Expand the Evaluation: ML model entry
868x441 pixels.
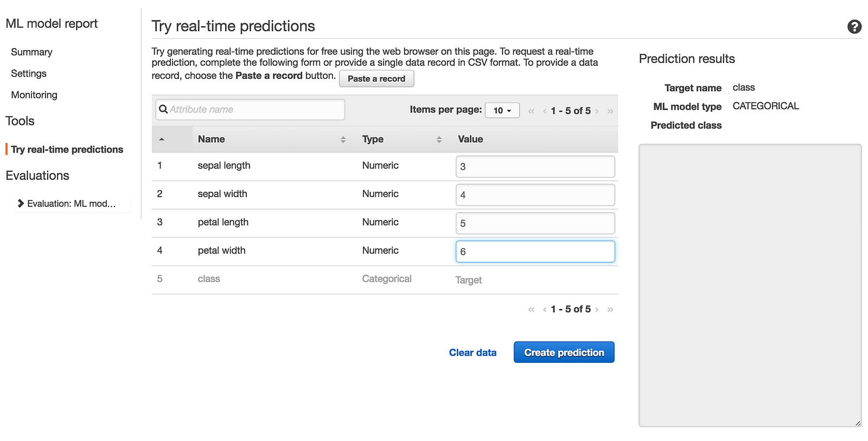tap(21, 204)
